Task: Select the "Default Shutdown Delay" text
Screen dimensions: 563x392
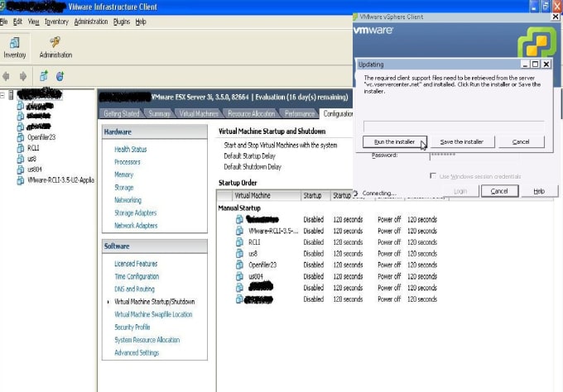Action: (x=253, y=167)
